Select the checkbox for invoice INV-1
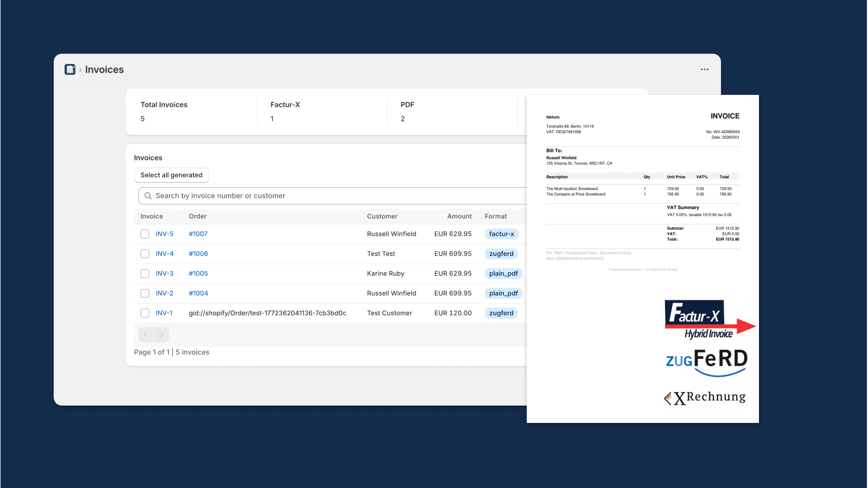The width and height of the screenshot is (868, 488). 145,313
